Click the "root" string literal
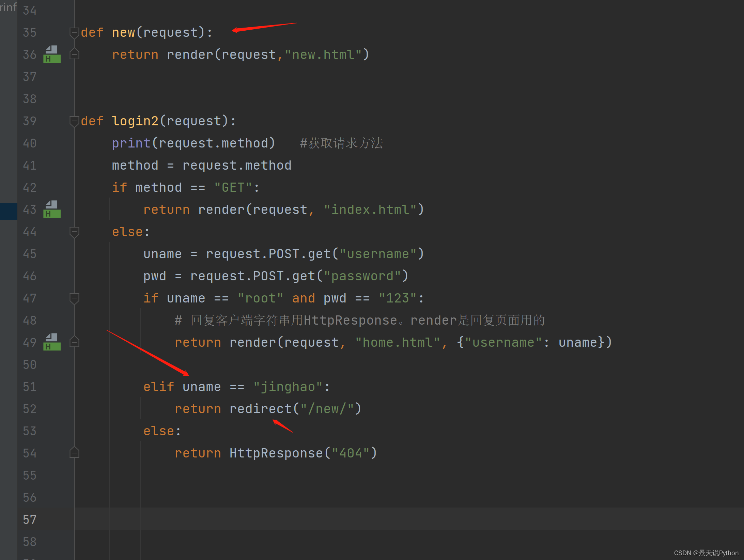The image size is (744, 560). point(261,298)
